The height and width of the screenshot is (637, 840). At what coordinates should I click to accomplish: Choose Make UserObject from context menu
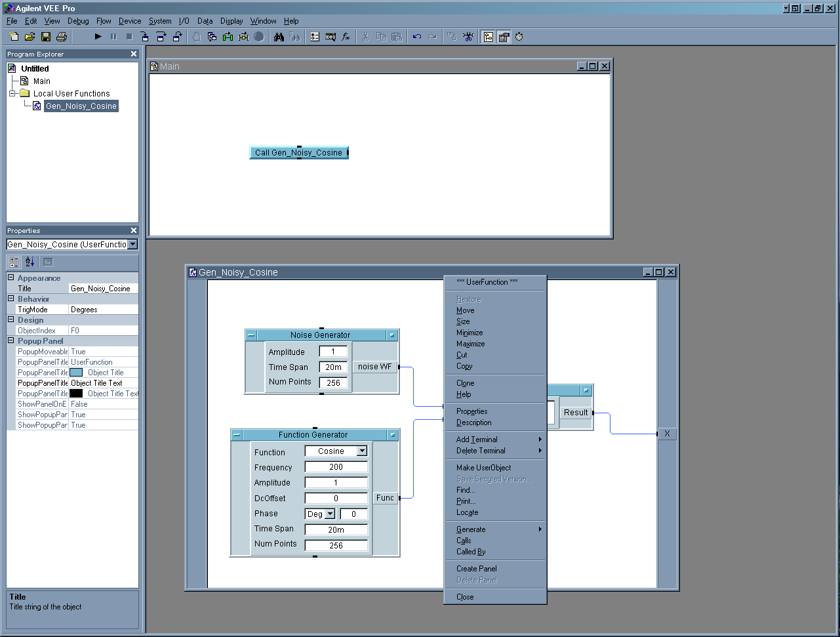point(483,468)
